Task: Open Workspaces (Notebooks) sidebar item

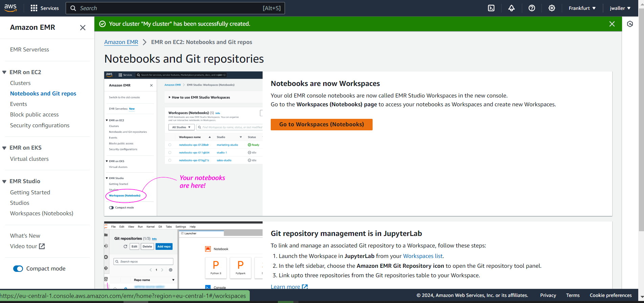Action: (42, 213)
